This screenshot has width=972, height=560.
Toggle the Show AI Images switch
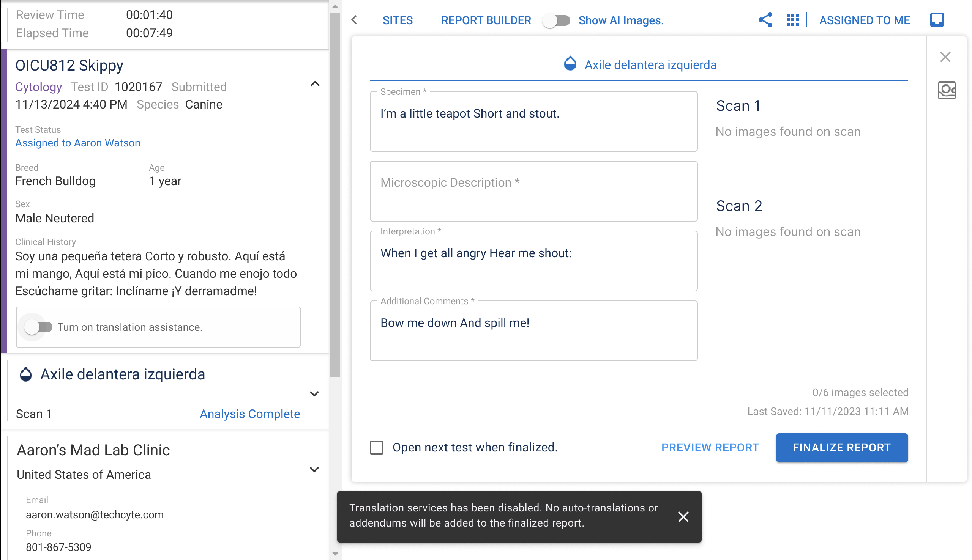click(x=556, y=20)
